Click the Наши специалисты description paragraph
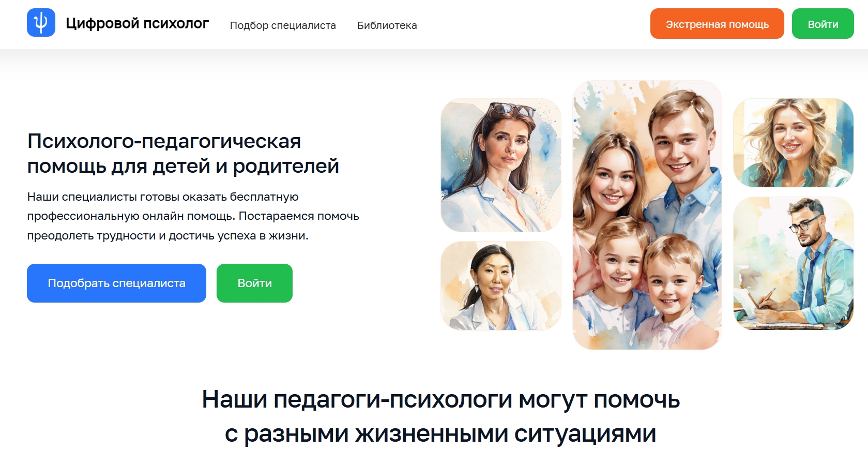The width and height of the screenshot is (868, 450). coord(193,216)
